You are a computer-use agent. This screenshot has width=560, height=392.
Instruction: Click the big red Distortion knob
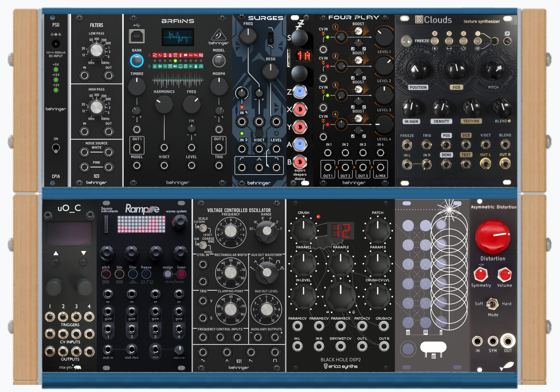pos(493,237)
